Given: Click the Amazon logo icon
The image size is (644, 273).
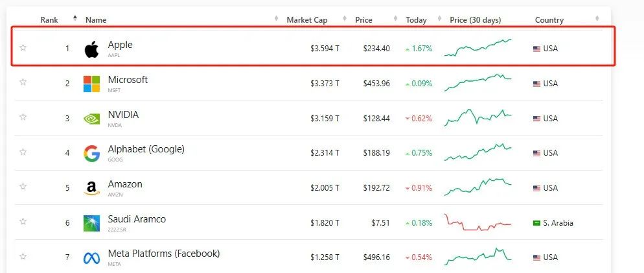Looking at the screenshot, I should (x=91, y=188).
